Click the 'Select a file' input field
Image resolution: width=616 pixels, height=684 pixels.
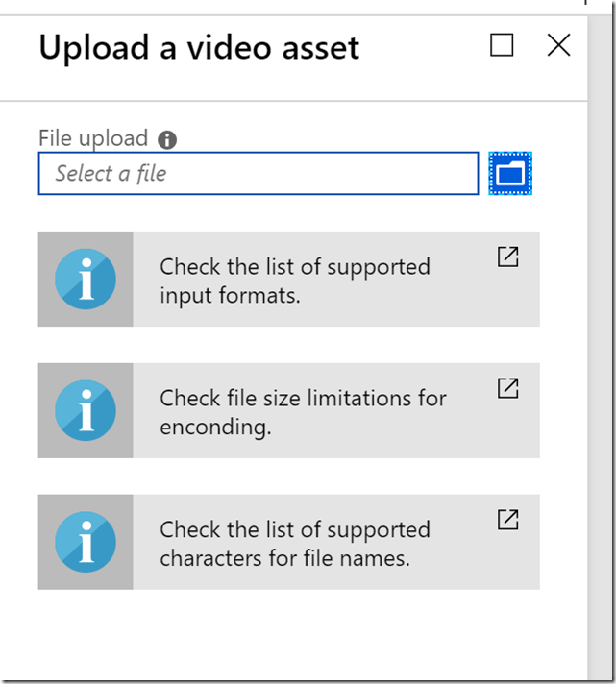[258, 174]
